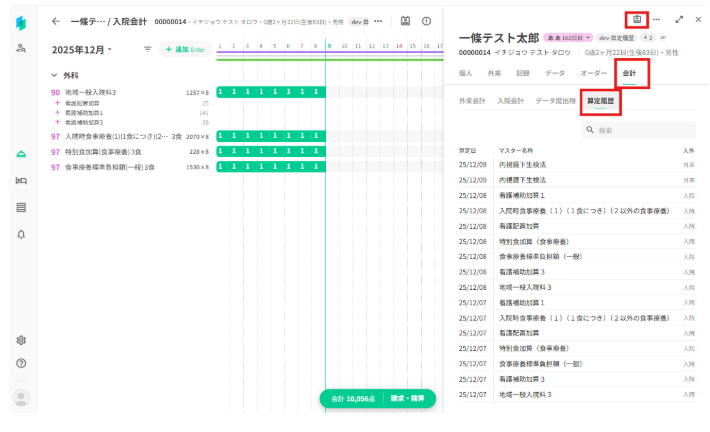
Task: Expand the patient panel with arrows icon
Action: [680, 19]
